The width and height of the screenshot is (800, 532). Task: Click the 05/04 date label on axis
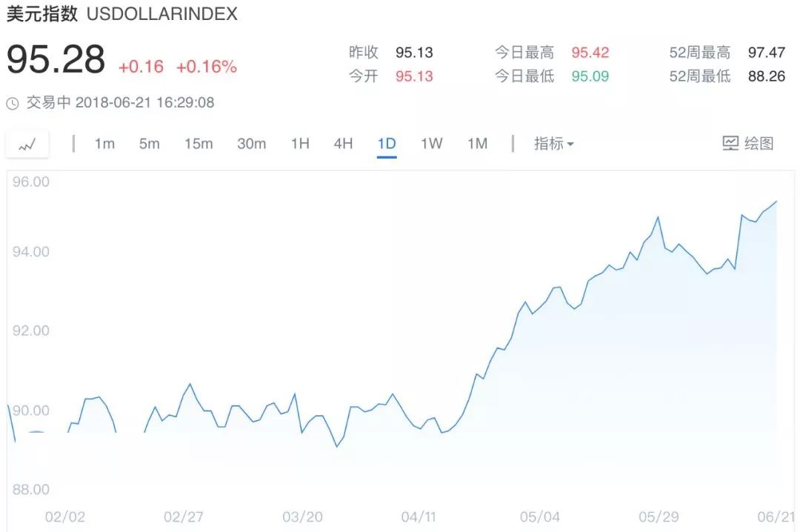(540, 516)
